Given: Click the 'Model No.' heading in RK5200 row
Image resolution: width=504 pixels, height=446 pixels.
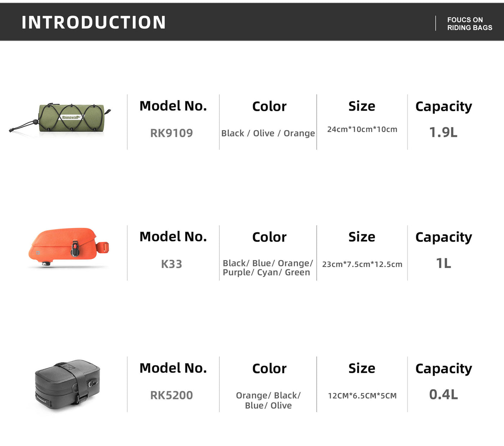Looking at the screenshot, I should tap(173, 368).
